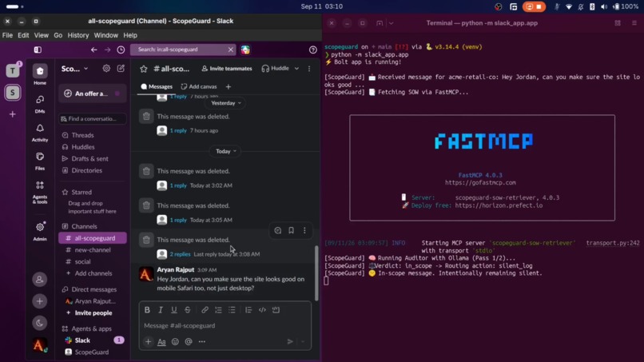Open 1 reply from 3:05 AM
The height and width of the screenshot is (362, 644).
pos(178,220)
